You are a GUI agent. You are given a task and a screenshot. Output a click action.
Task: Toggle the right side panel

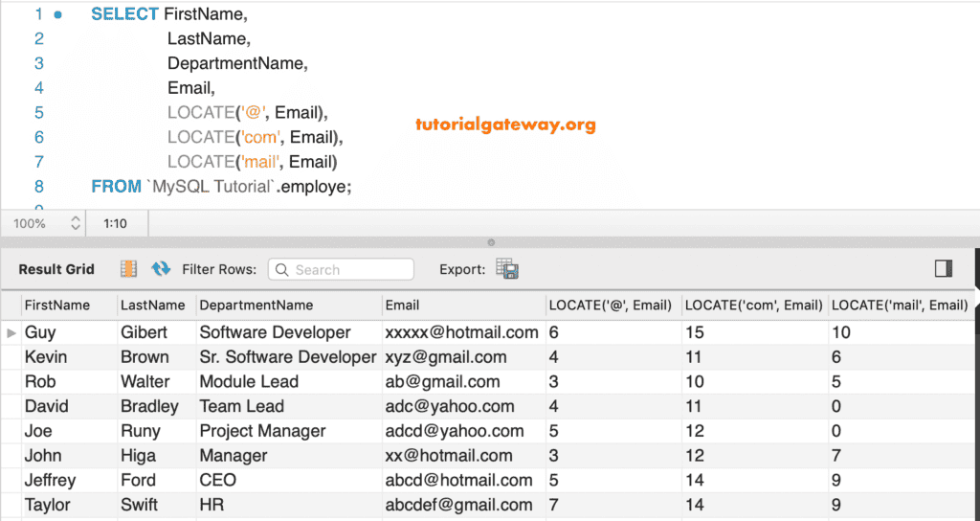point(944,268)
